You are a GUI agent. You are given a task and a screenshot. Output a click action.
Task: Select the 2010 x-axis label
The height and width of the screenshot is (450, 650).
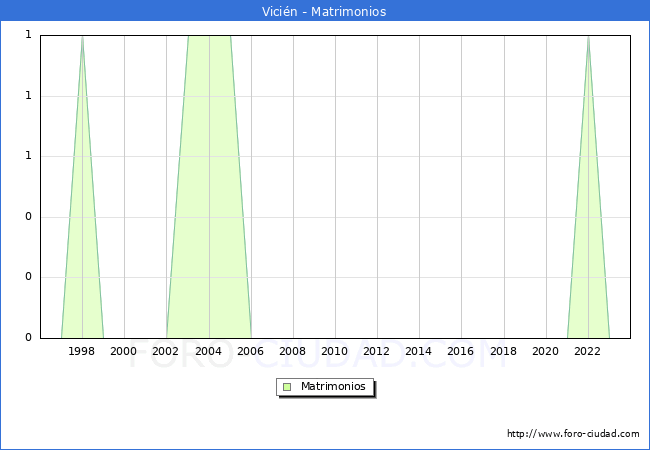click(335, 351)
